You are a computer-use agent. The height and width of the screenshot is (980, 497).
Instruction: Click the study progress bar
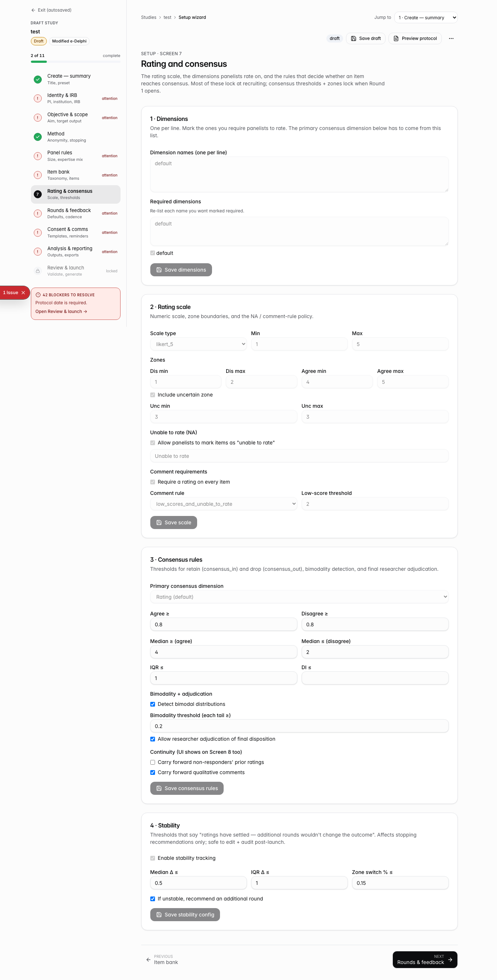(76, 62)
